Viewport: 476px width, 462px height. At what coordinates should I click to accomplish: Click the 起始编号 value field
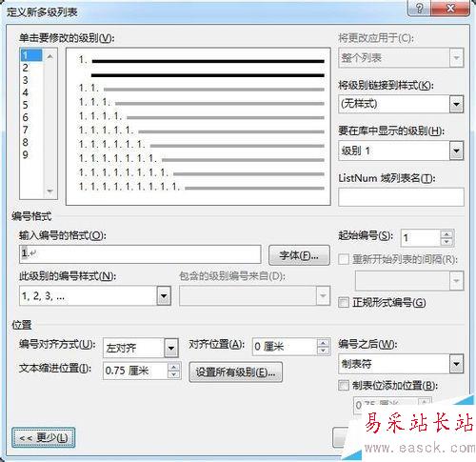(421, 238)
